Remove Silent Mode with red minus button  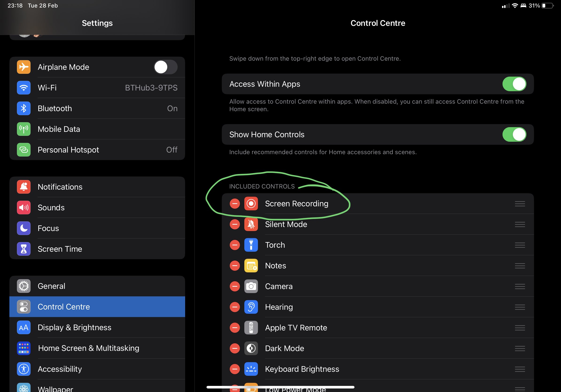click(234, 224)
